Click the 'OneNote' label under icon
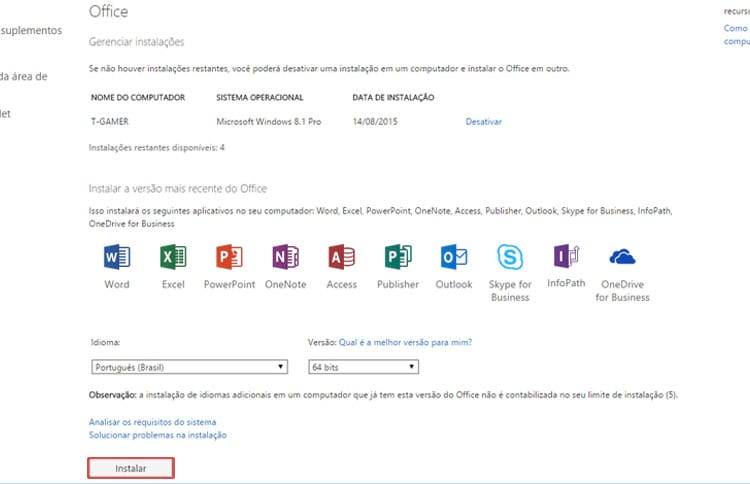750x484 pixels. tap(286, 284)
